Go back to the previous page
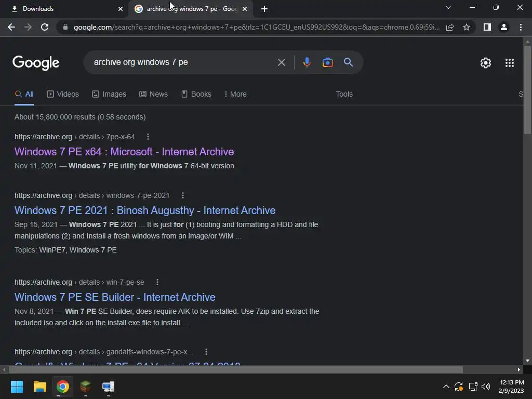 (x=11, y=27)
